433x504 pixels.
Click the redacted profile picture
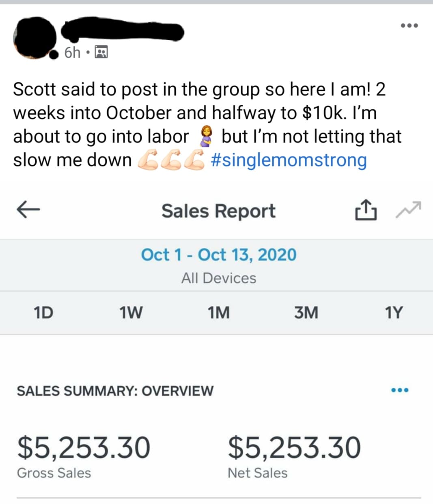pos(35,39)
